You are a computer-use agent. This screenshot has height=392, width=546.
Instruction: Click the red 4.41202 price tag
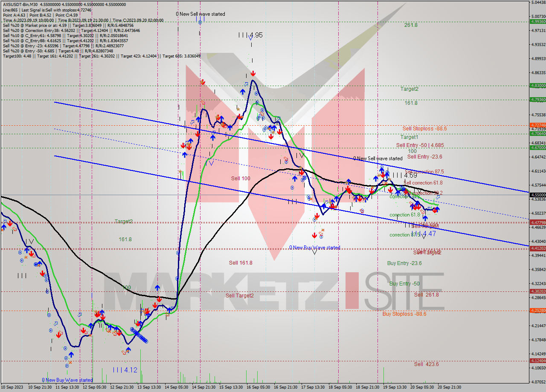click(x=537, y=248)
